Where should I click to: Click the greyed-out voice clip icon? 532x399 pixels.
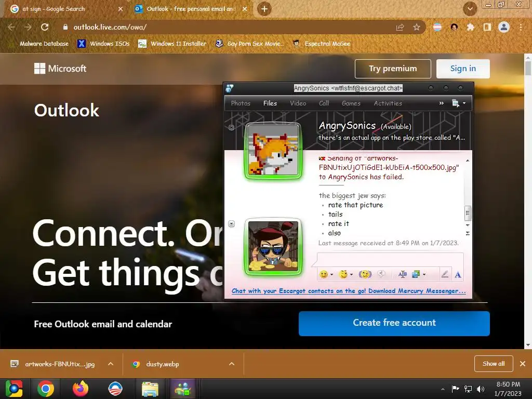(x=381, y=274)
